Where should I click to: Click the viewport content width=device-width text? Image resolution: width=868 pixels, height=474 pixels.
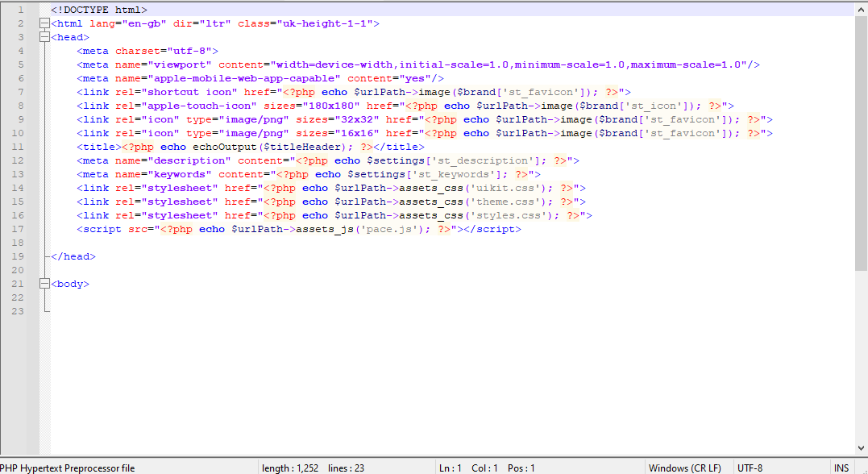[x=335, y=64]
